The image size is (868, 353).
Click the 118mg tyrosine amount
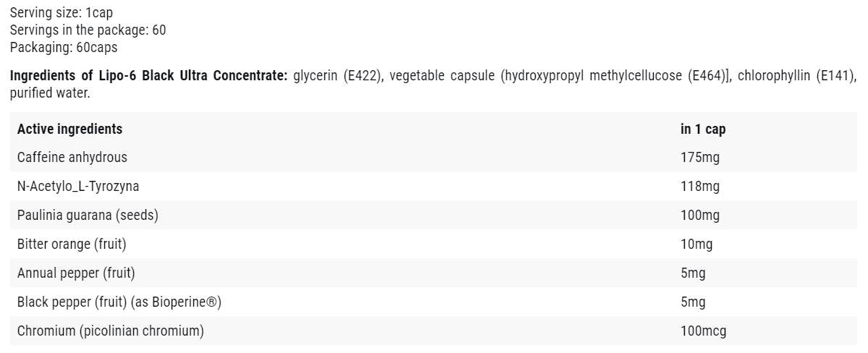[700, 187]
